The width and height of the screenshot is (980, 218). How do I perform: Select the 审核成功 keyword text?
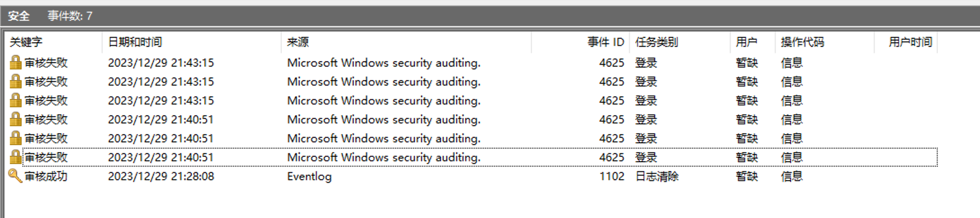tap(46, 177)
